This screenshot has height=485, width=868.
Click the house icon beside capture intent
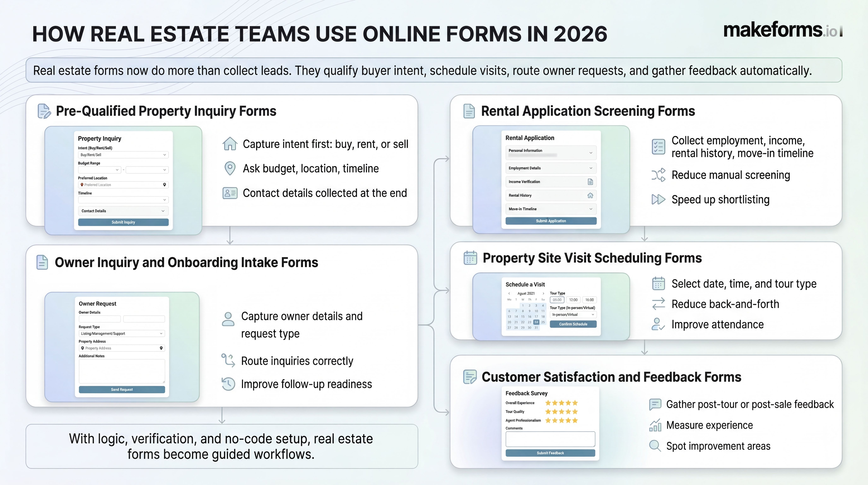click(x=230, y=144)
